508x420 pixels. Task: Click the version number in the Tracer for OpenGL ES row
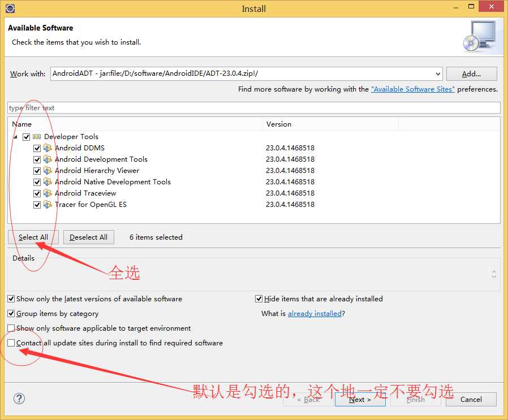click(x=290, y=205)
